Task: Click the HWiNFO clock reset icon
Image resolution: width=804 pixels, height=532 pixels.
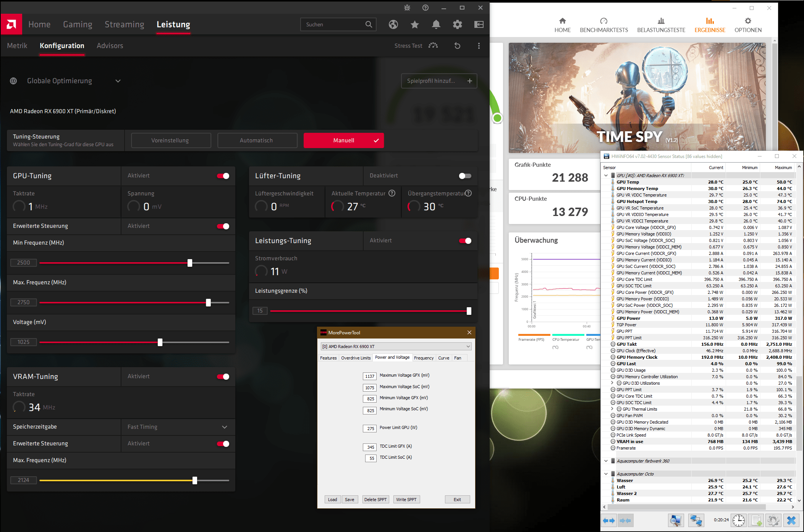Action: click(x=739, y=521)
